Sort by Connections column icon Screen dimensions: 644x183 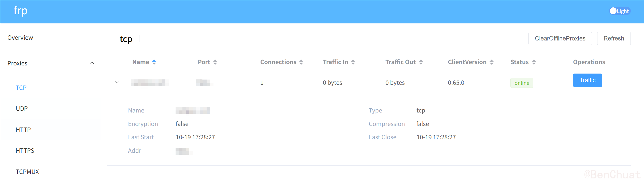pyautogui.click(x=301, y=62)
